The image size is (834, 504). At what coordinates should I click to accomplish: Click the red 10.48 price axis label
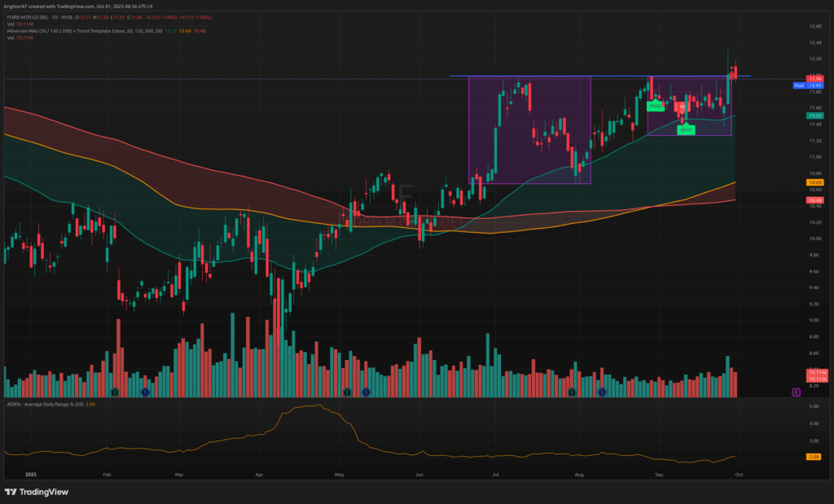[814, 200]
